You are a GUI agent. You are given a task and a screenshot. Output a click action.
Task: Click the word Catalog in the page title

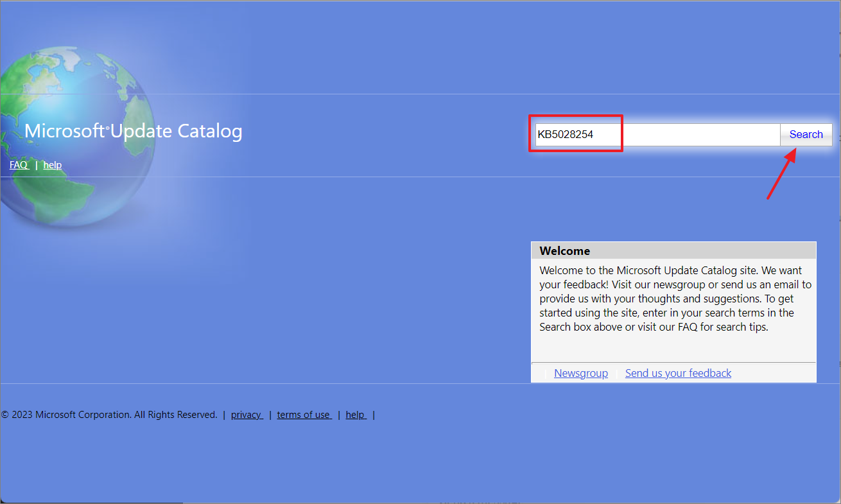(210, 132)
